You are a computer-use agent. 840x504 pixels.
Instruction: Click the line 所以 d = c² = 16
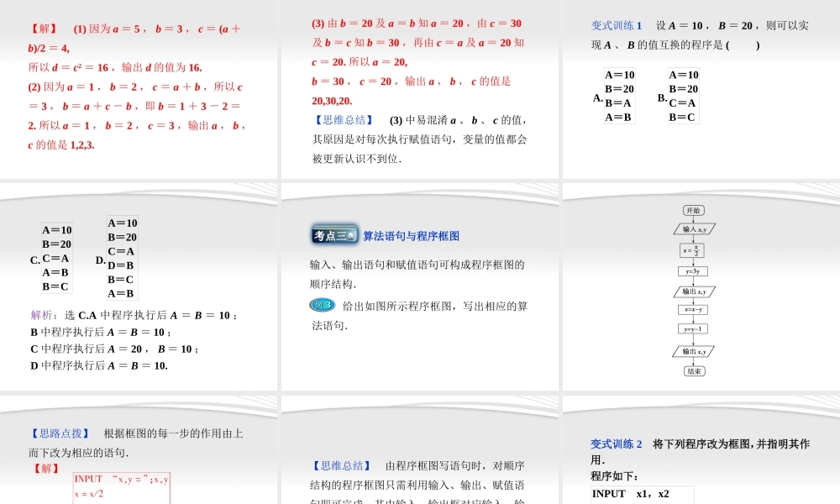pos(115,67)
